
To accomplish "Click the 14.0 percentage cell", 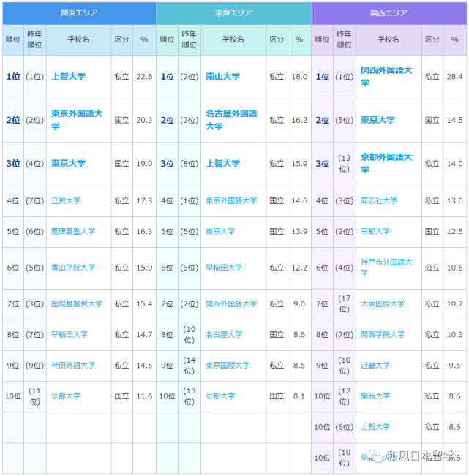I will click(454, 163).
